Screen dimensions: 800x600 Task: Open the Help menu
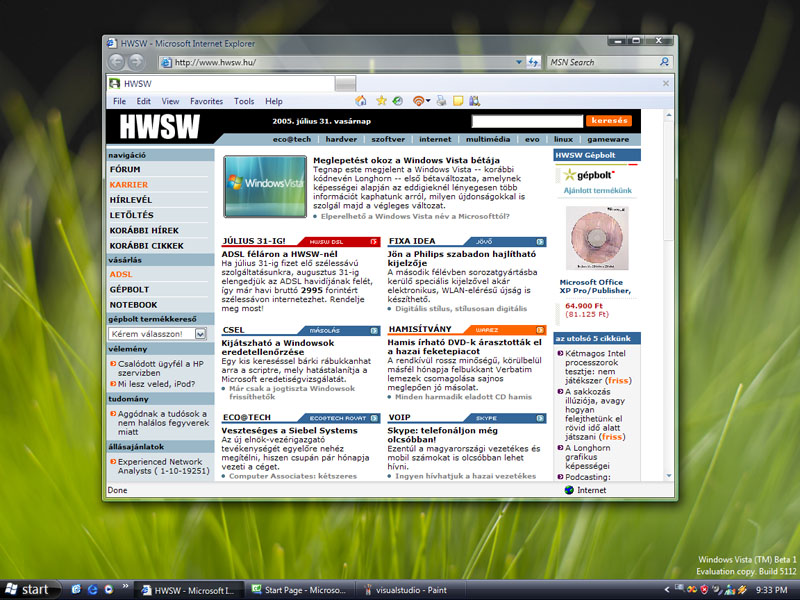(274, 101)
